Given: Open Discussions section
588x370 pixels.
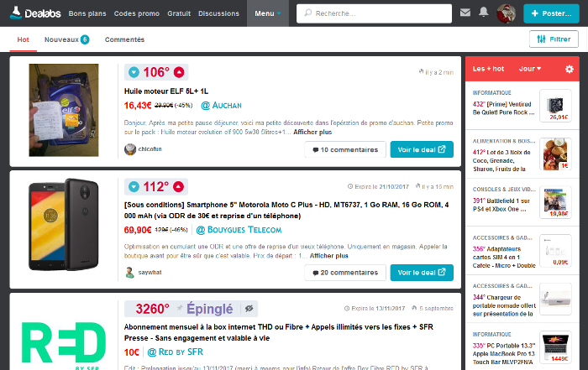Looking at the screenshot, I should 218,13.
